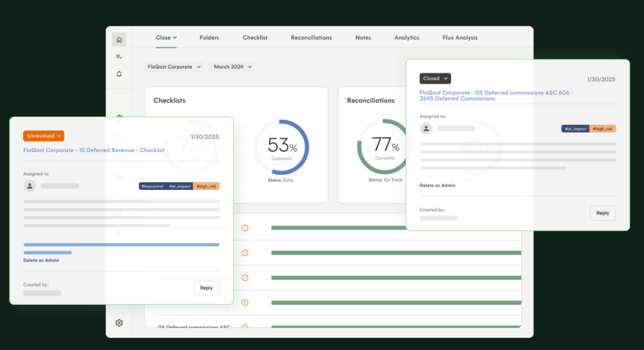
Task: Click the bottom-most orange warning icon
Action: click(x=245, y=327)
